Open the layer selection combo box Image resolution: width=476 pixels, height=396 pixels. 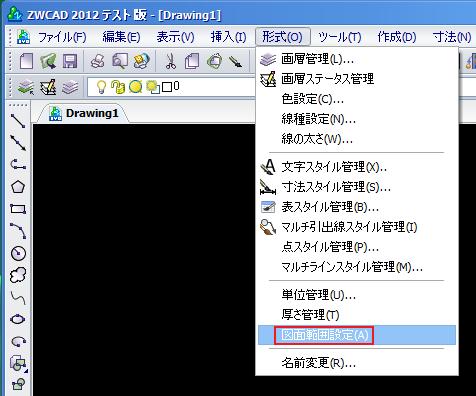[x=171, y=87]
